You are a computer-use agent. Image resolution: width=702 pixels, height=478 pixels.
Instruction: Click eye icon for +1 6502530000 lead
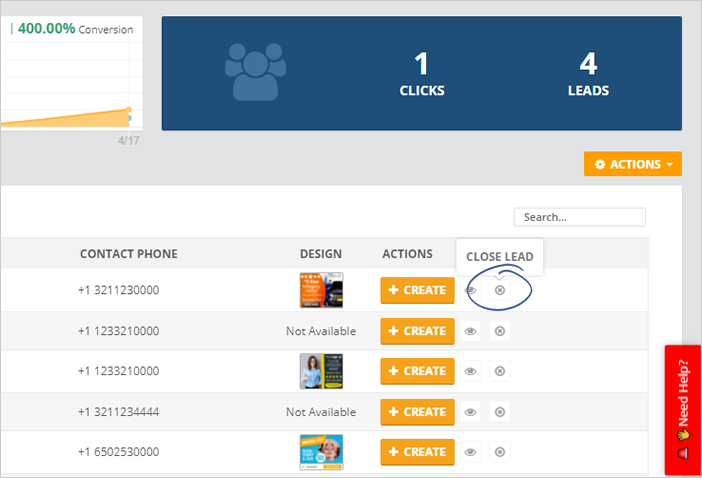(471, 452)
